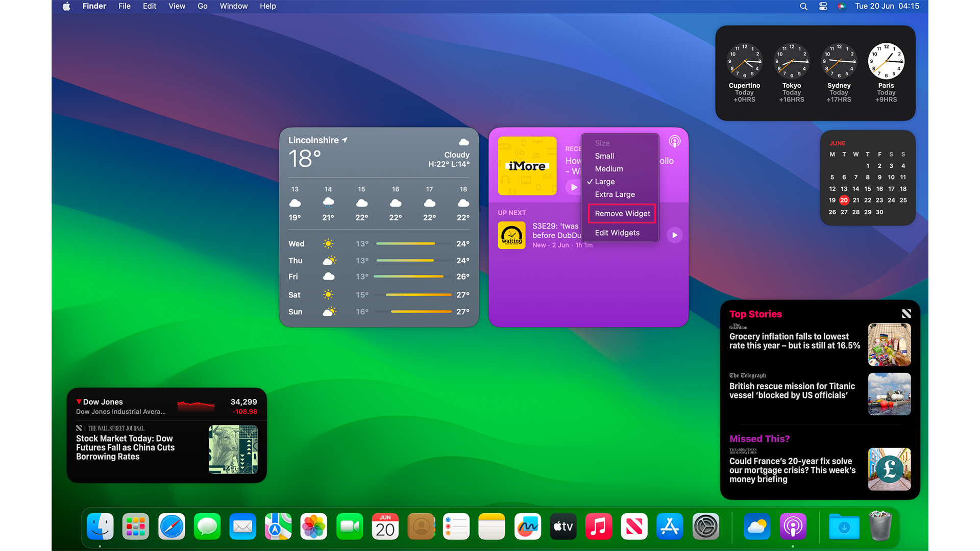Open Messages from the Dock

[x=207, y=527]
